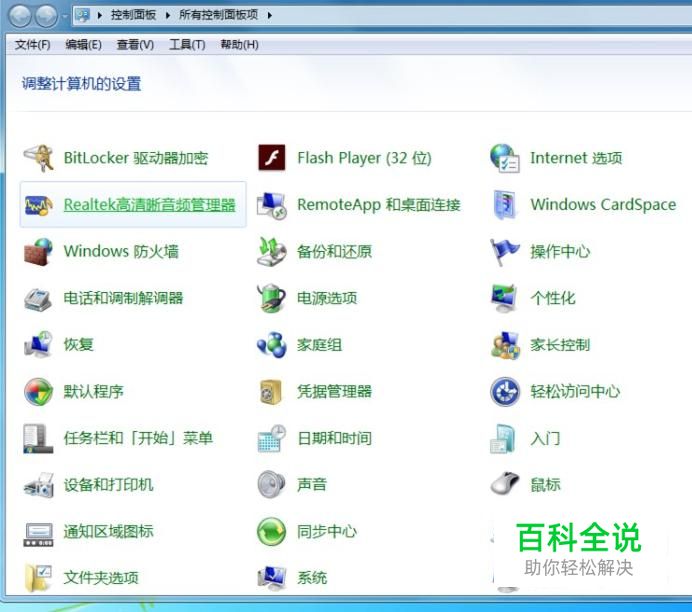Open RemoteApp 和桌面连接 icon
This screenshot has height=612, width=692.
[271, 205]
